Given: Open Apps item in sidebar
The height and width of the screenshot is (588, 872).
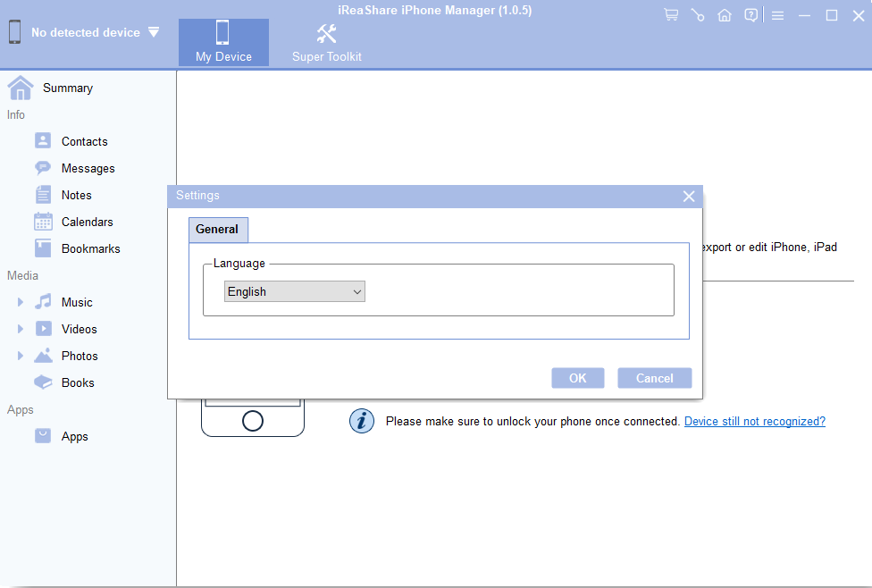Looking at the screenshot, I should click(x=74, y=436).
